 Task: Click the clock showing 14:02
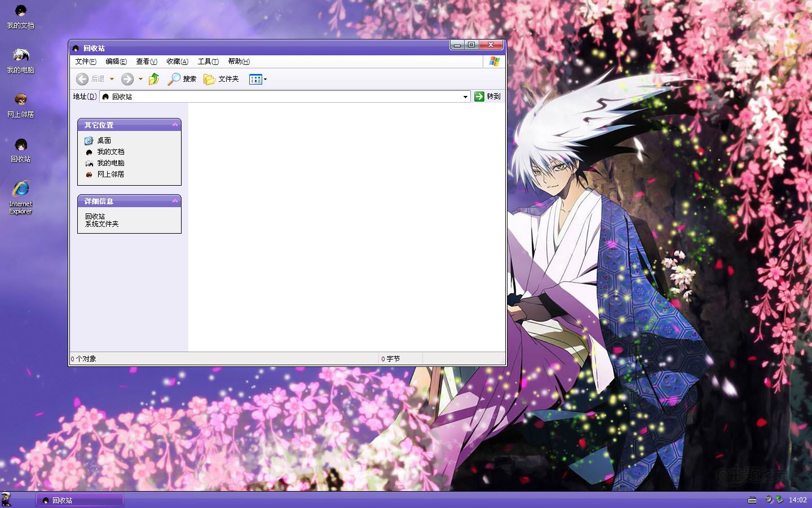click(797, 500)
